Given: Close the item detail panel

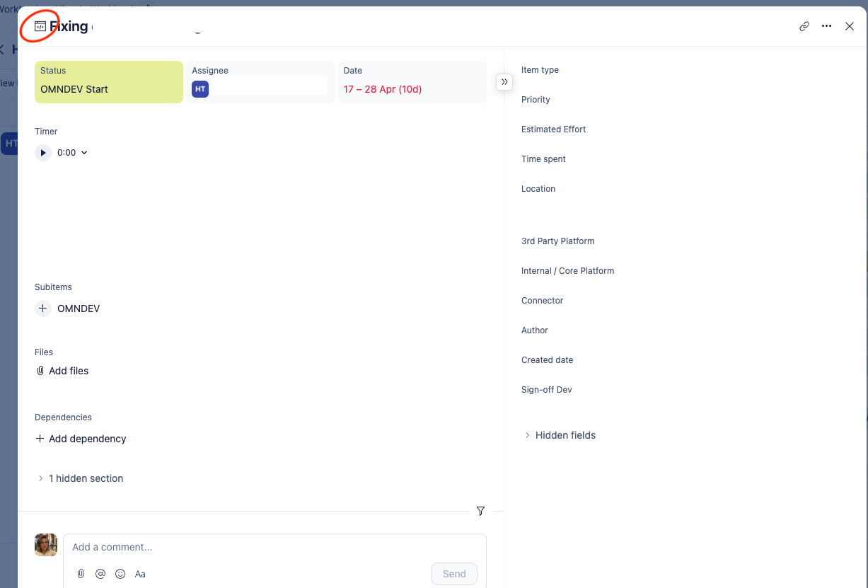Looking at the screenshot, I should [850, 26].
